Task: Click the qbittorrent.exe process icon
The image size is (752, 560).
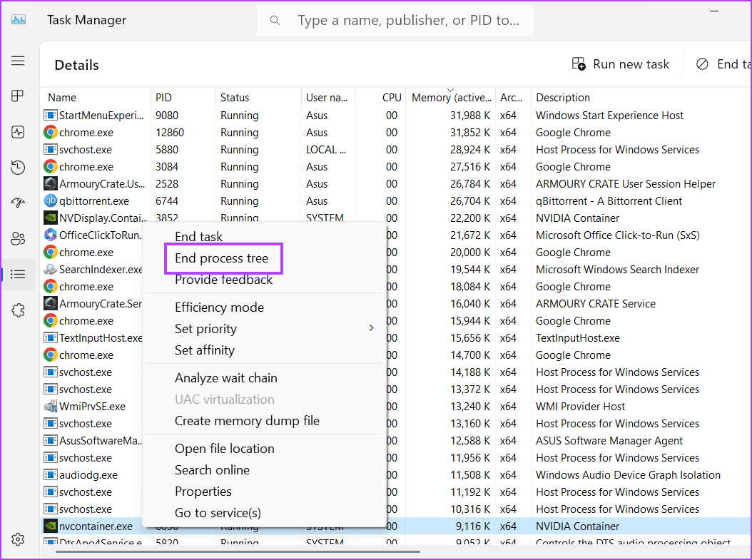Action: [51, 201]
